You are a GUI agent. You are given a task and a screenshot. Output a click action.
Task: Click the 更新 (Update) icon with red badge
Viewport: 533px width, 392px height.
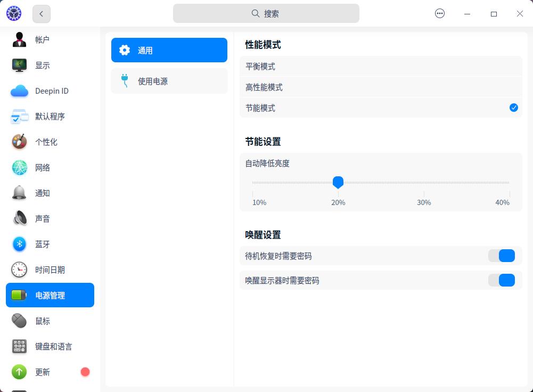19,372
